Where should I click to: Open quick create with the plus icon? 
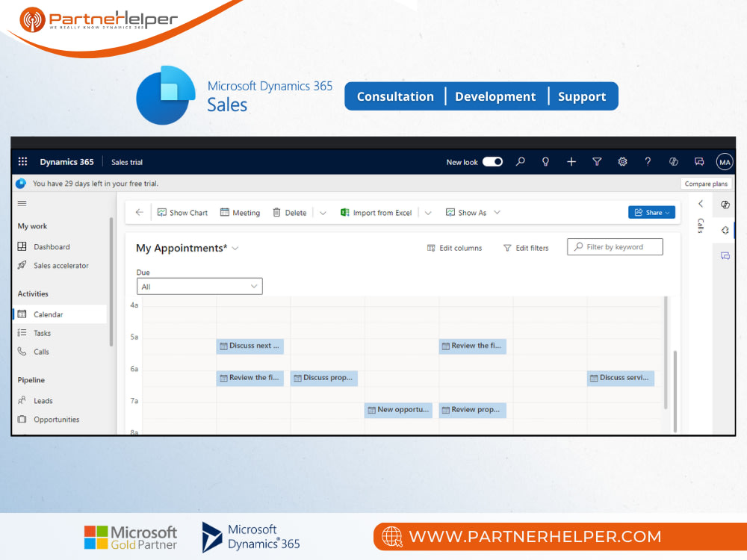pyautogui.click(x=571, y=161)
